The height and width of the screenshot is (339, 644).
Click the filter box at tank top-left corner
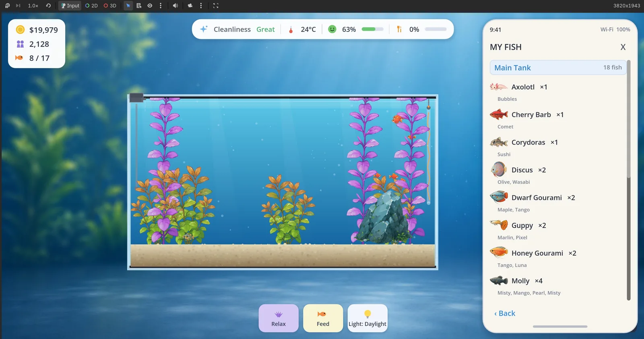tap(136, 98)
